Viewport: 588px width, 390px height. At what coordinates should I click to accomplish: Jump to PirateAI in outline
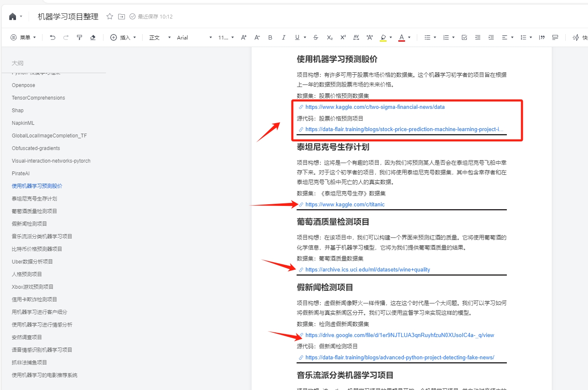point(21,174)
